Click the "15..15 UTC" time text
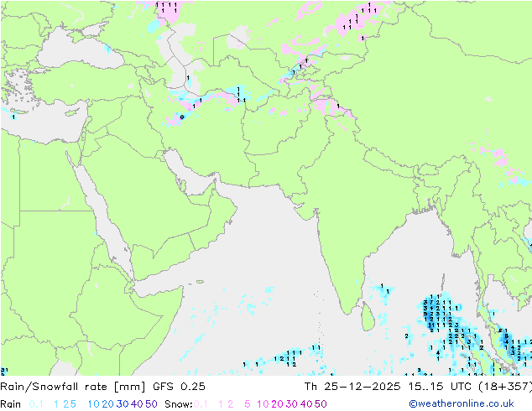 (439, 387)
